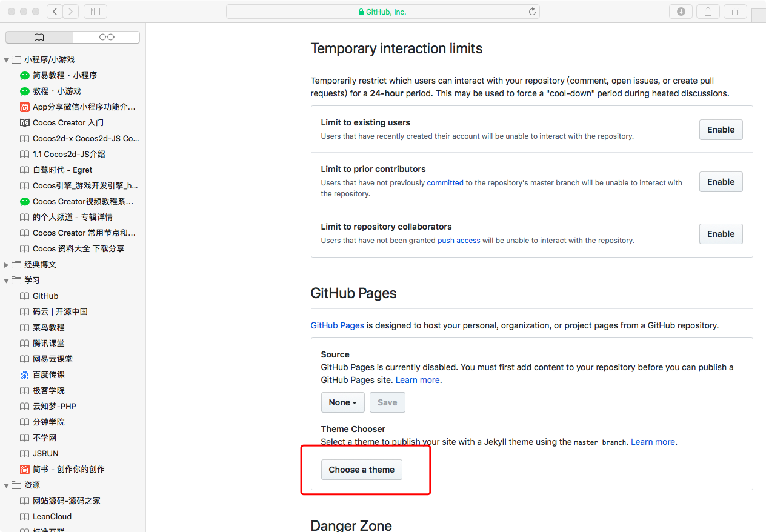This screenshot has width=766, height=532.
Task: Click the Safari forward navigation arrow
Action: (x=71, y=12)
